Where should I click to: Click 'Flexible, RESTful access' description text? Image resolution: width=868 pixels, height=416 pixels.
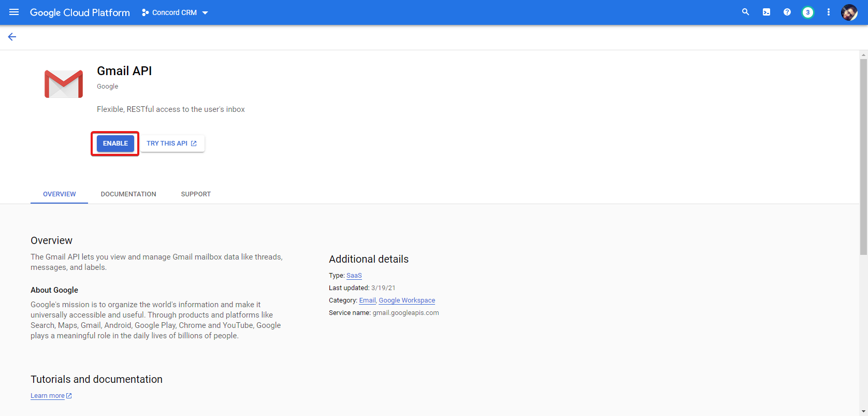point(171,109)
